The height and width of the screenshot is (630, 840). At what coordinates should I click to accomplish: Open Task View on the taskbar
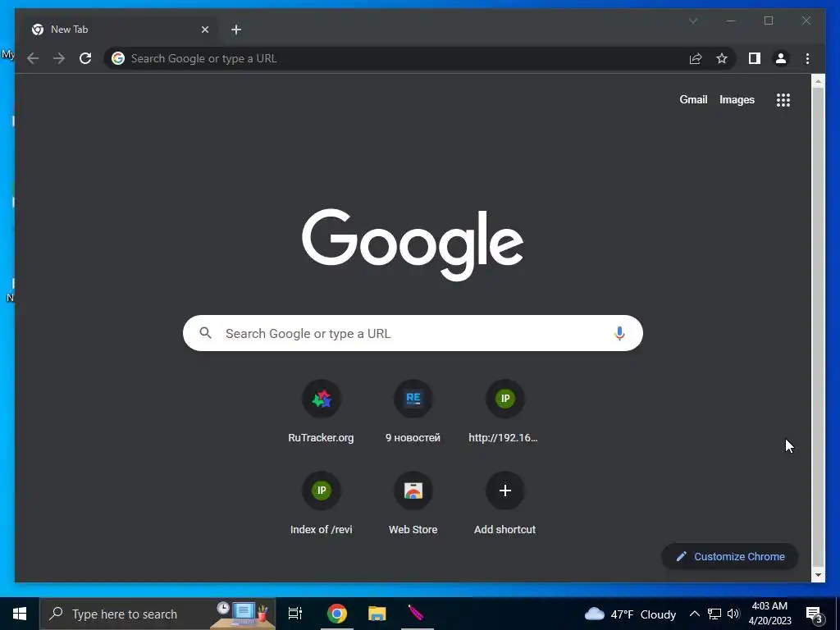(295, 614)
